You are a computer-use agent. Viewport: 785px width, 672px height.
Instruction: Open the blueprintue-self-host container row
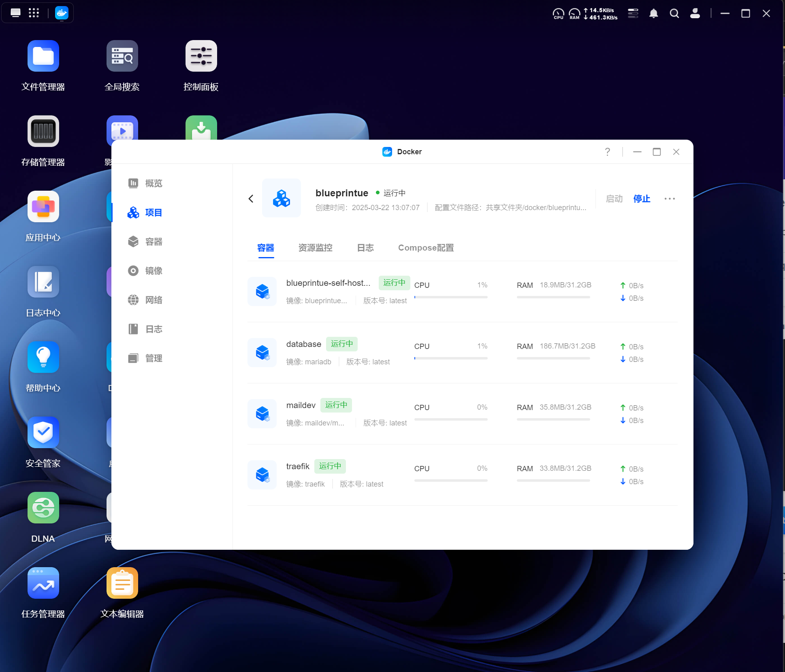462,291
